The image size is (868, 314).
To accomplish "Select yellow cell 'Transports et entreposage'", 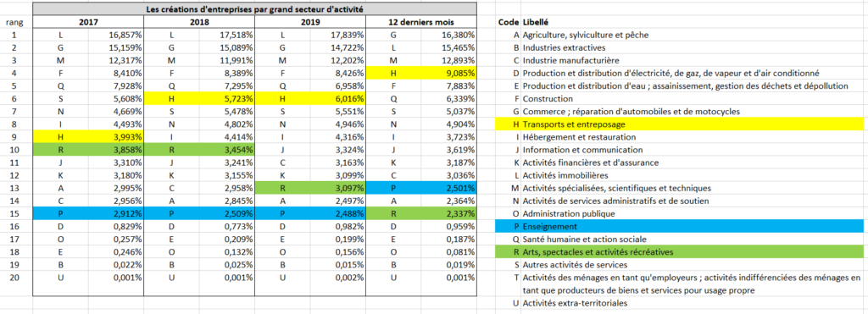I will 692,124.
